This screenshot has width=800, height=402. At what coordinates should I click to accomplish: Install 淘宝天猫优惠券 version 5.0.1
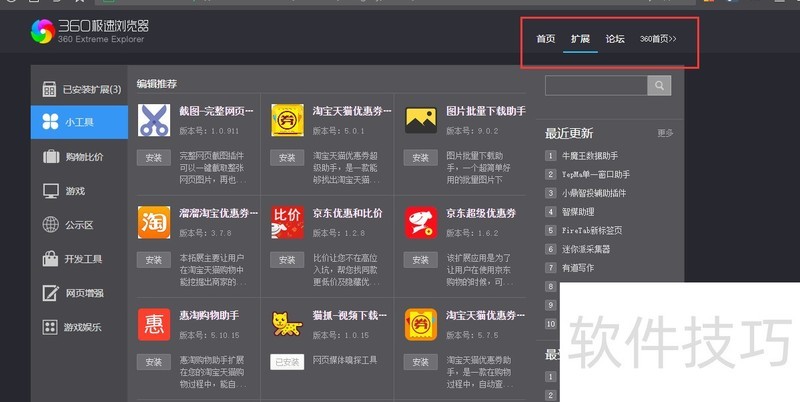point(287,158)
